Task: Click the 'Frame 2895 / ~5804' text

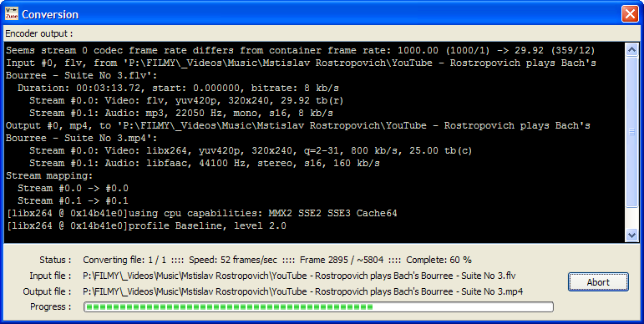Action: click(342, 260)
